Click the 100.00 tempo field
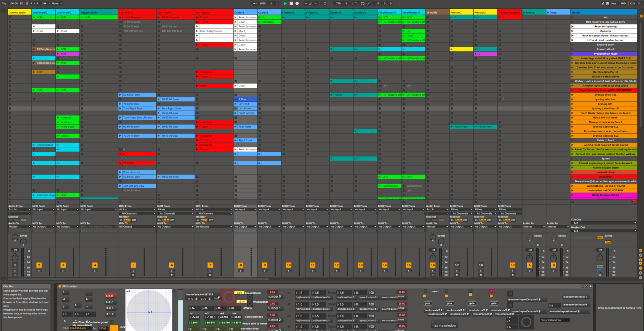 tap(14, 4)
